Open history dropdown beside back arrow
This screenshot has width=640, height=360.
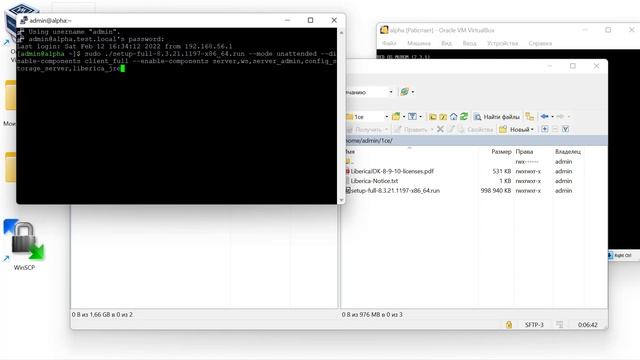pyautogui.click(x=552, y=116)
